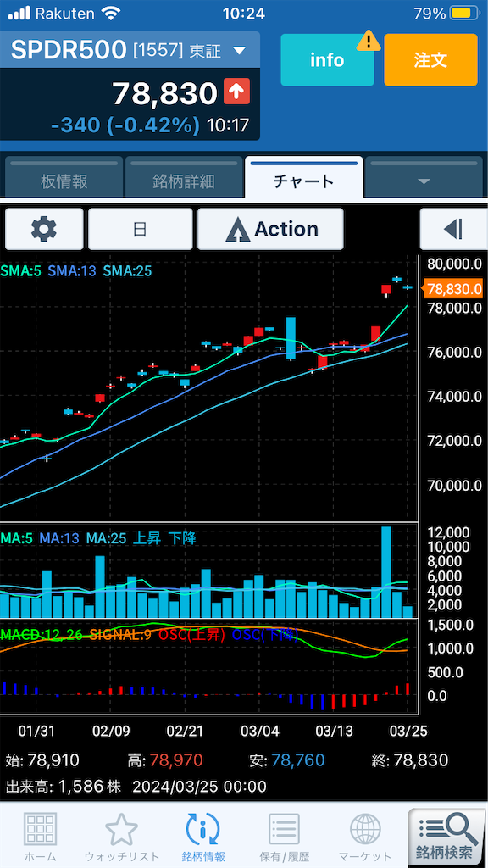Tap the battery icon in status bar
This screenshot has height=868, width=488.
pyautogui.click(x=463, y=14)
